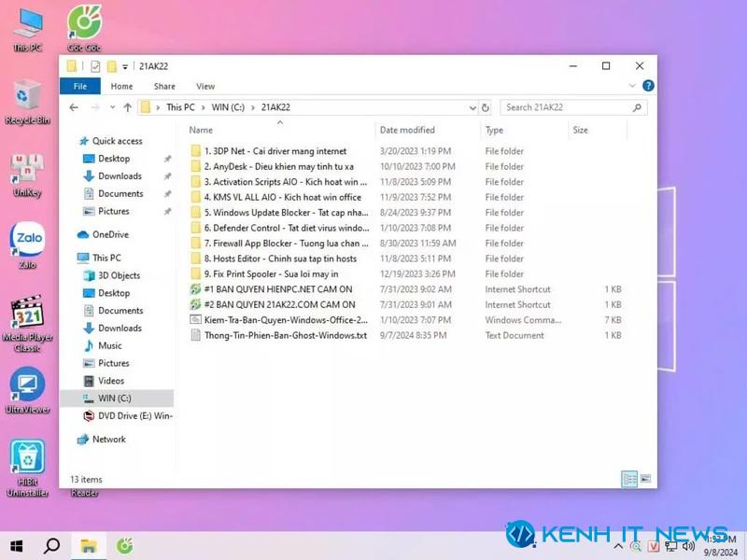The width and height of the screenshot is (747, 560).
Task: Select Videos in navigation pane
Action: tap(111, 381)
